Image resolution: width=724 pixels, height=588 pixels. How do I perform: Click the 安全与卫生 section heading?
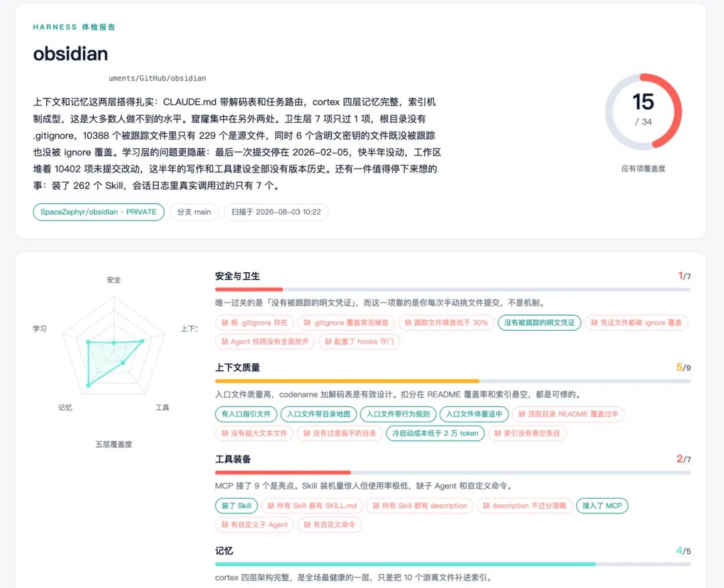pos(237,276)
